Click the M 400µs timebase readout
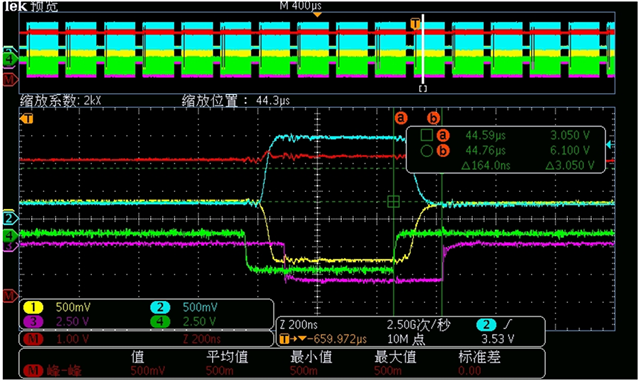The width and height of the screenshot is (640, 382). click(x=300, y=5)
